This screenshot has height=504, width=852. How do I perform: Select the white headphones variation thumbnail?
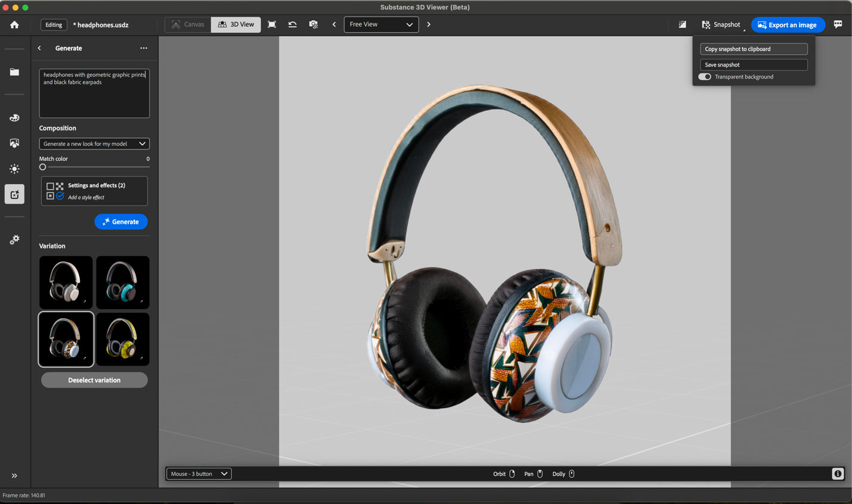[x=66, y=282]
